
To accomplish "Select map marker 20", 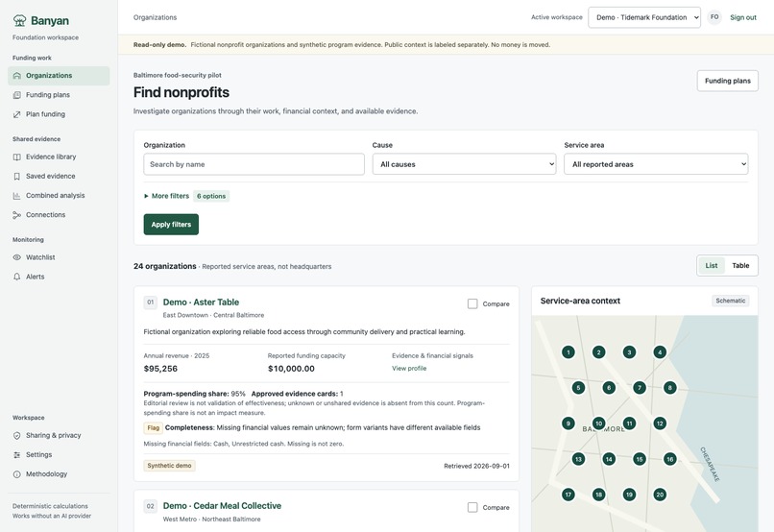I will pyautogui.click(x=660, y=495).
